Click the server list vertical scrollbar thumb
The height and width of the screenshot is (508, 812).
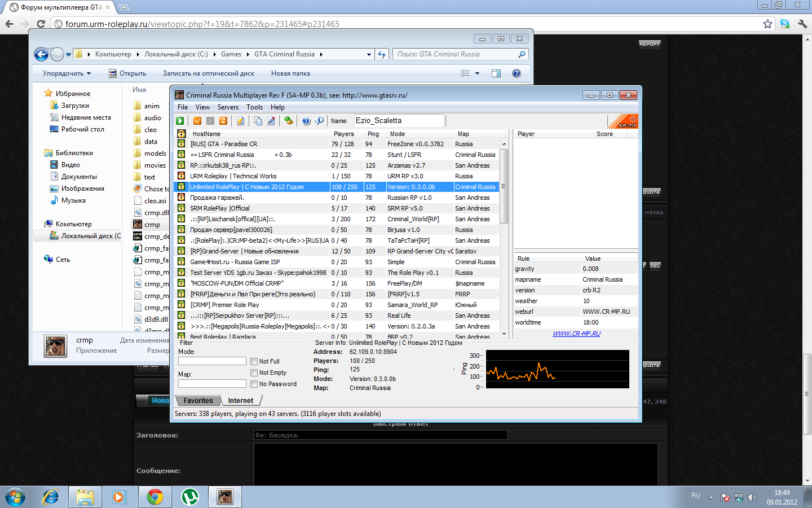coord(504,186)
